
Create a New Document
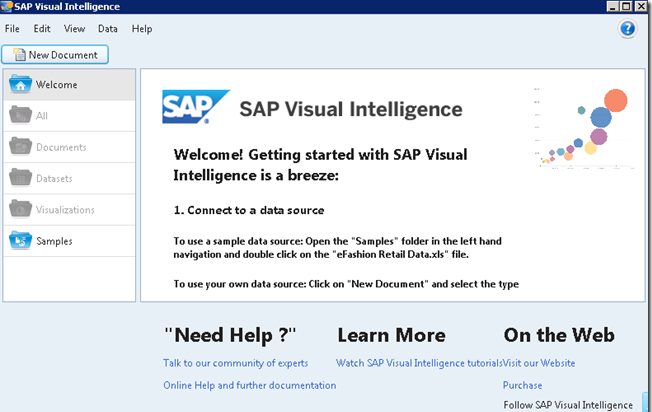coord(55,54)
